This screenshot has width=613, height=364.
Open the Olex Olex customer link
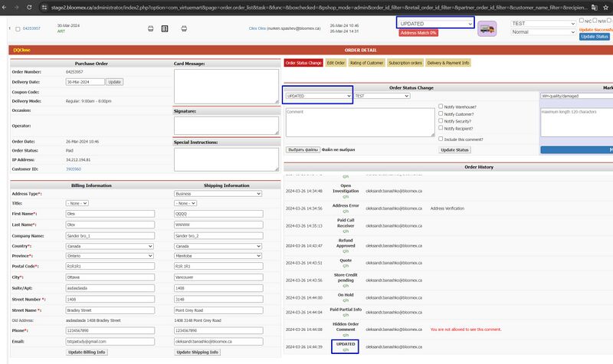[257, 28]
